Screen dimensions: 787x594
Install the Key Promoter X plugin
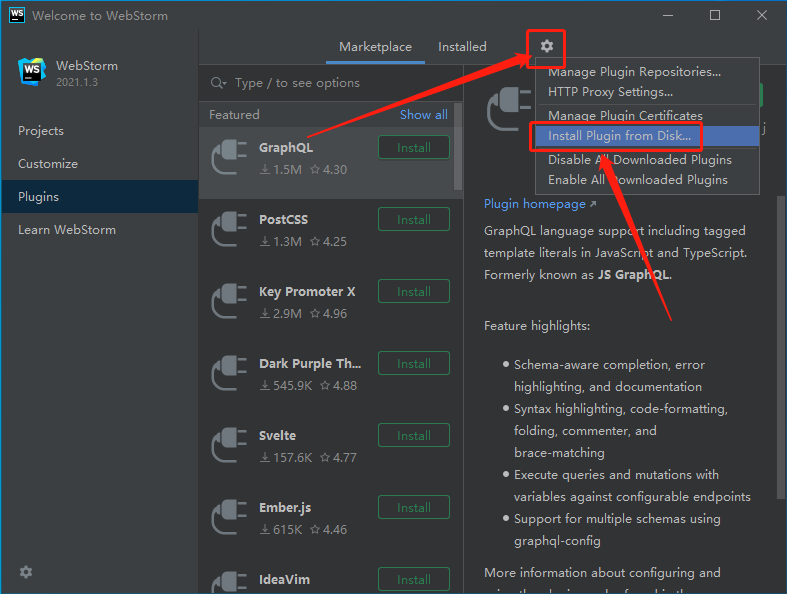coord(414,291)
